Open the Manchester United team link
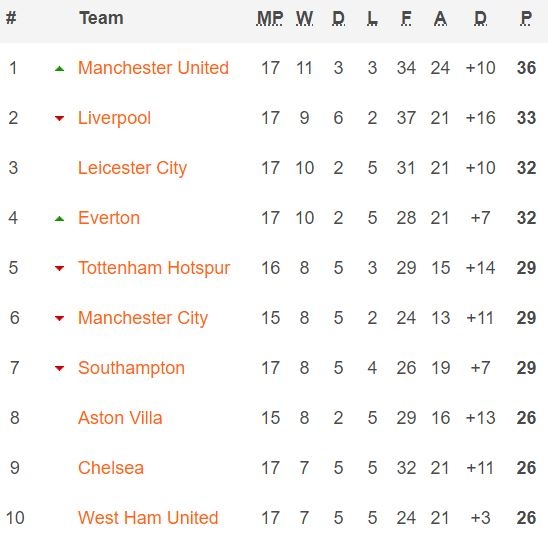Image resolution: width=548 pixels, height=548 pixels. click(x=153, y=68)
